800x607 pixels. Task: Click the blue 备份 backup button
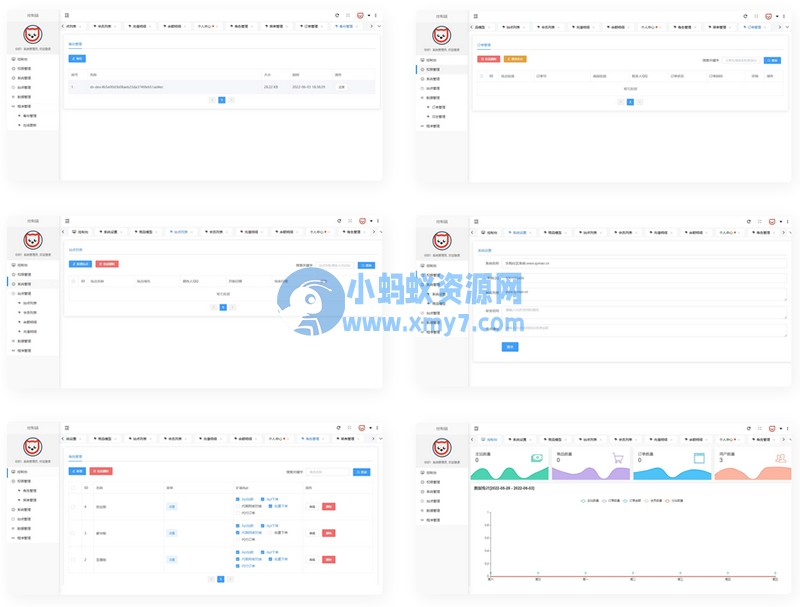pyautogui.click(x=79, y=59)
